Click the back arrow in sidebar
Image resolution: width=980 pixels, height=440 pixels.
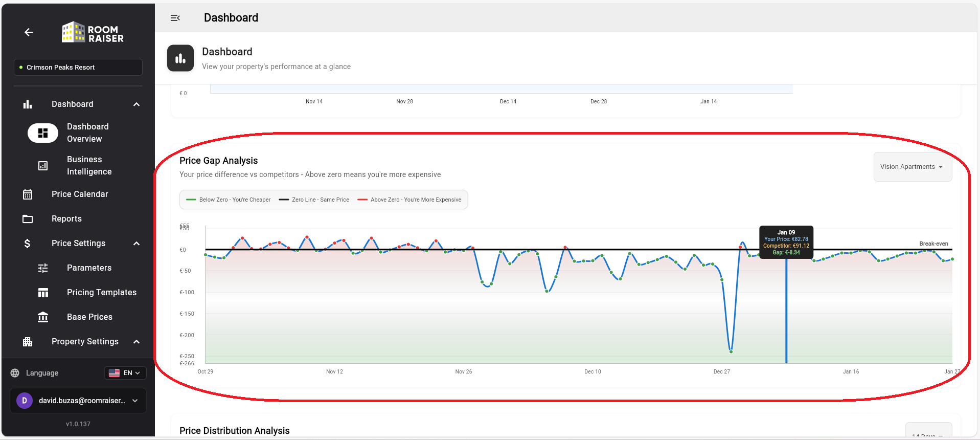(x=29, y=32)
